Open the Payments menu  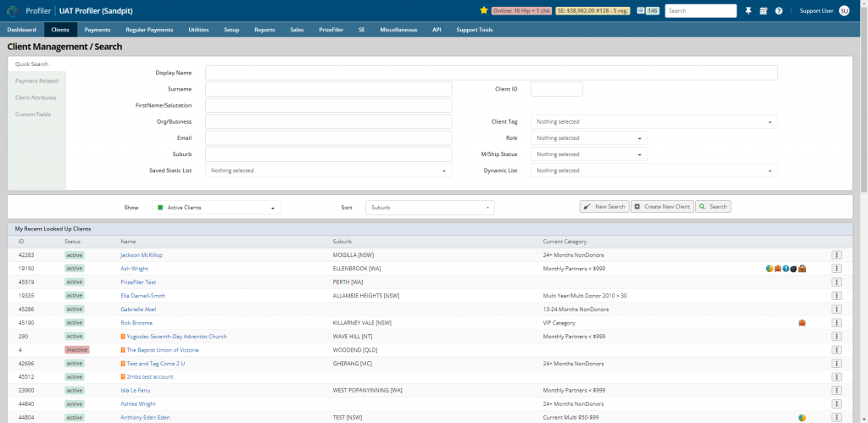(x=97, y=30)
